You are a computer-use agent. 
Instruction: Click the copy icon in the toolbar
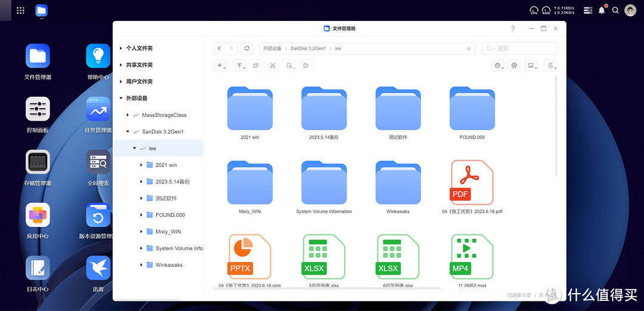tap(256, 66)
